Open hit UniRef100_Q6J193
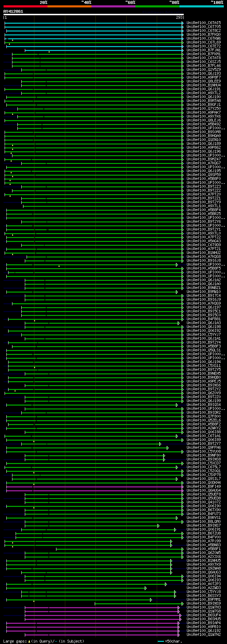The image size is (227, 644). [204, 73]
